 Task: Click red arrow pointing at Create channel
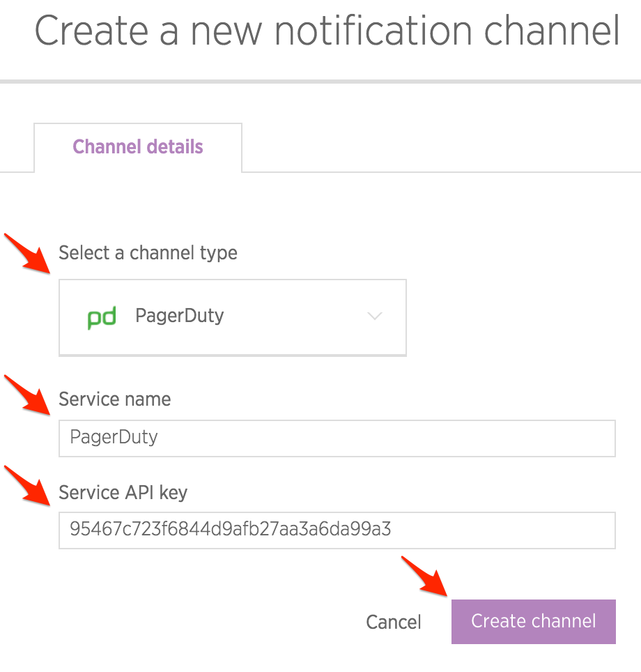[x=425, y=575]
